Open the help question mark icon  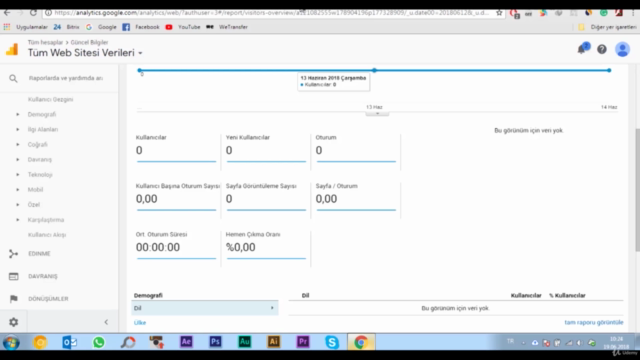pos(602,49)
